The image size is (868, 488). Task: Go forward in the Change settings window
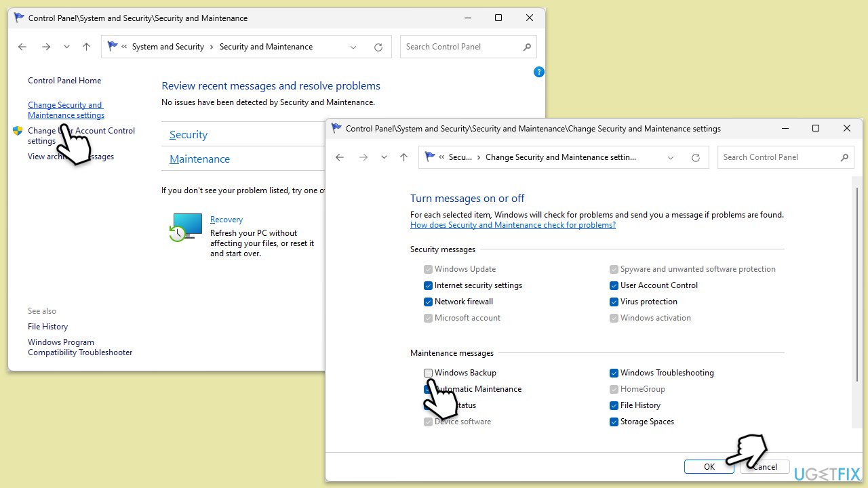click(363, 157)
